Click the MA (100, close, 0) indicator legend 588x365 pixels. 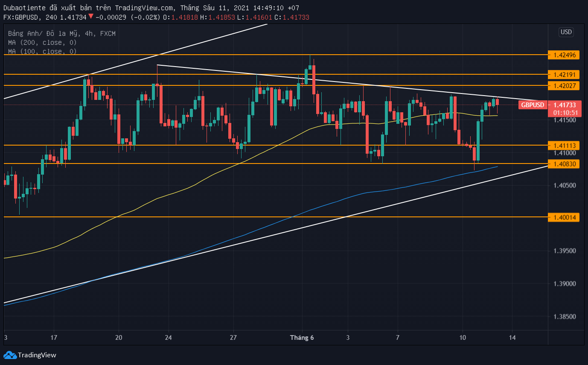42,51
